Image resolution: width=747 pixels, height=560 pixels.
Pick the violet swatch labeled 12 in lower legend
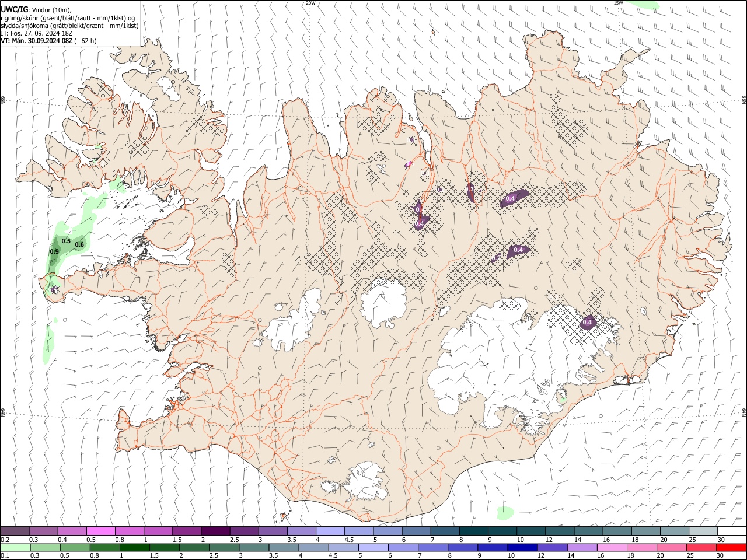[552, 548]
